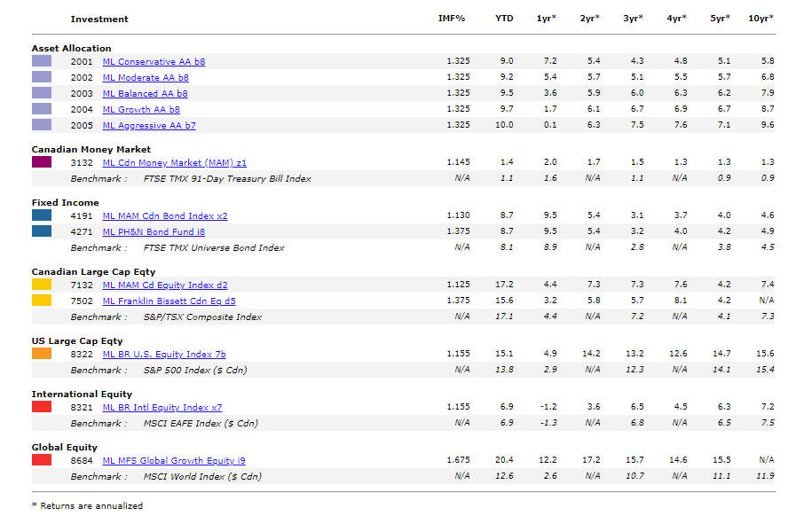The width and height of the screenshot is (812, 516).
Task: Click the International Equity section heading
Action: [x=82, y=395]
